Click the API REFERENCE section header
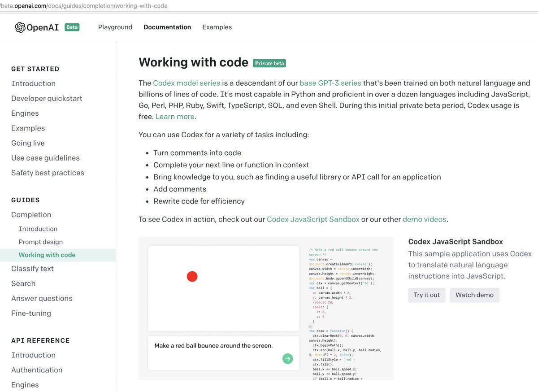Image resolution: width=538 pixels, height=392 pixels. pyautogui.click(x=40, y=340)
